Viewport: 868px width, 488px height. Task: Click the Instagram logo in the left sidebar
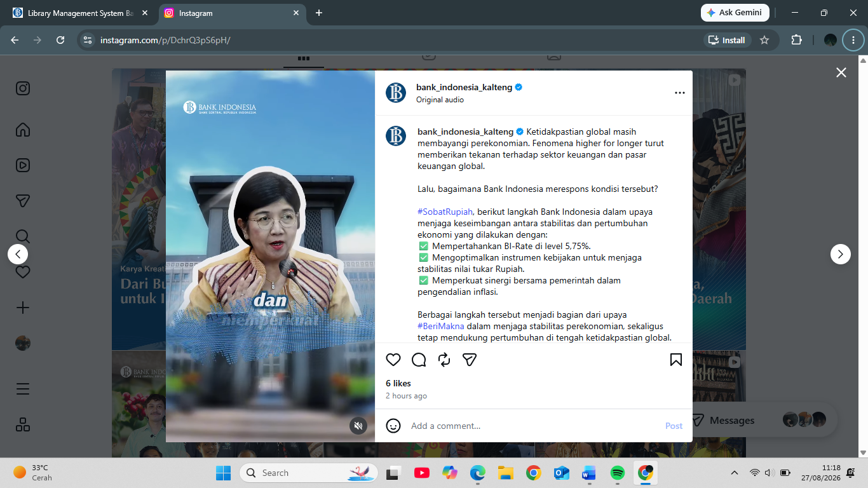(23, 88)
